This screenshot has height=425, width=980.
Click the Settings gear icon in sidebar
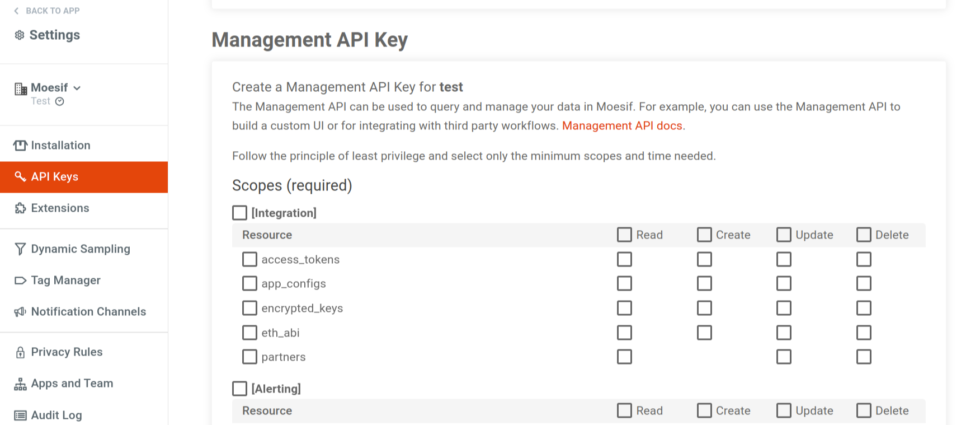tap(19, 35)
